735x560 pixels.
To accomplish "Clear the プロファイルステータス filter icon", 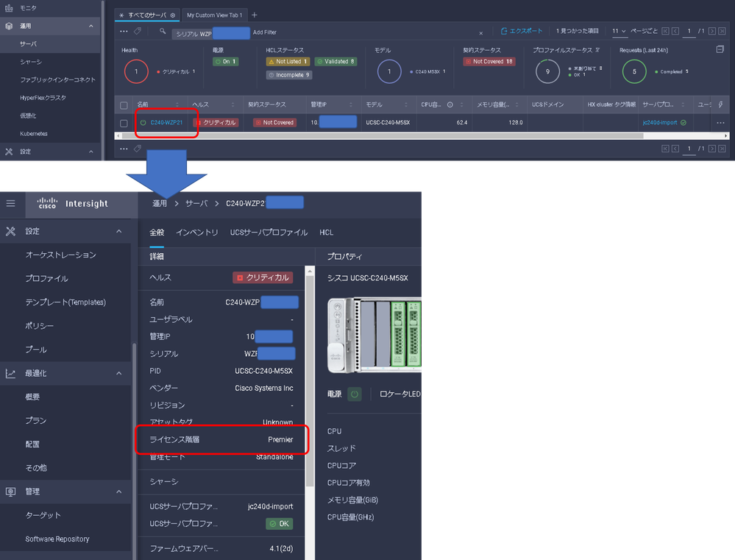I will click(597, 50).
